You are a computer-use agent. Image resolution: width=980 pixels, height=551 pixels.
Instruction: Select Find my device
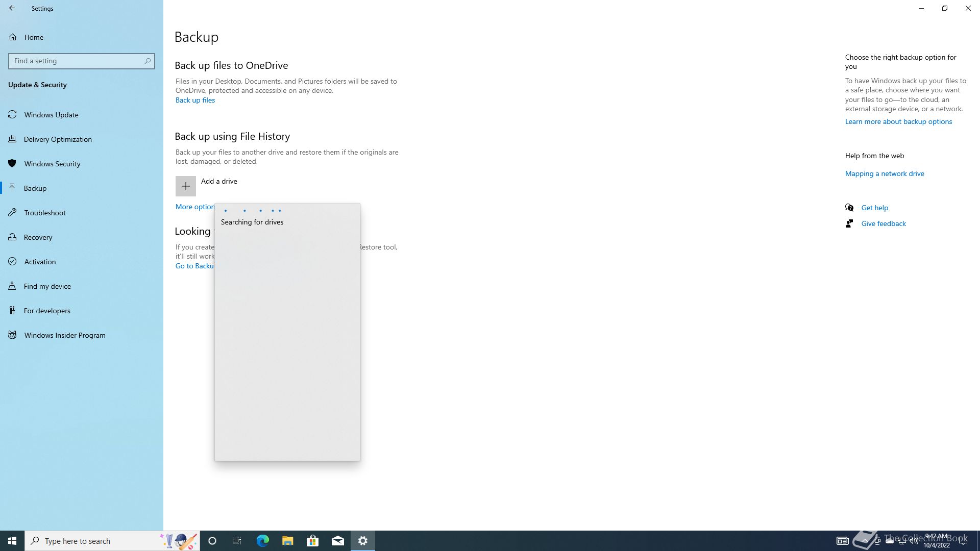(82, 286)
